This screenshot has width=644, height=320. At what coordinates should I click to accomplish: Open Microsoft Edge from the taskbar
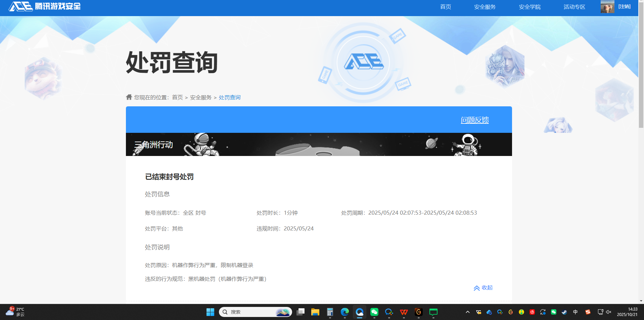click(344, 312)
